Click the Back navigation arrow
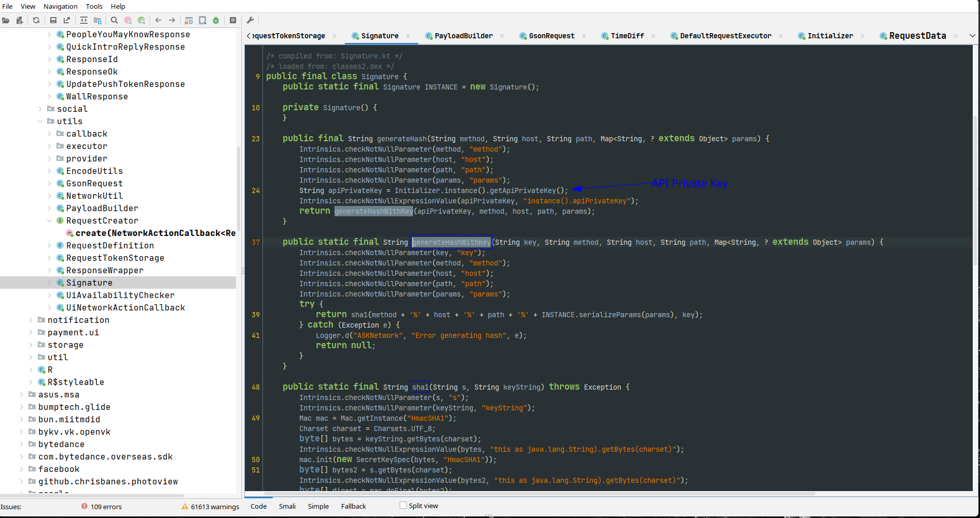The height and width of the screenshot is (518, 980). (x=158, y=20)
